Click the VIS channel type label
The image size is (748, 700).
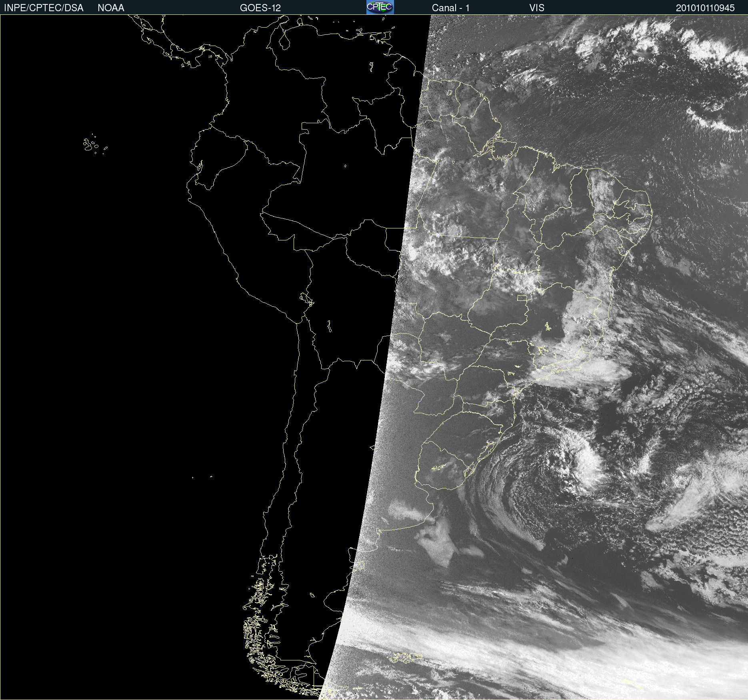pos(537,8)
